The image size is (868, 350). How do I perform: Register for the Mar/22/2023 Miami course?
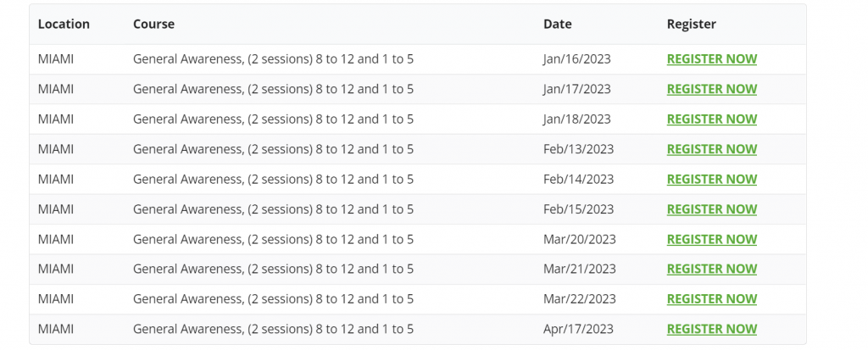click(711, 299)
